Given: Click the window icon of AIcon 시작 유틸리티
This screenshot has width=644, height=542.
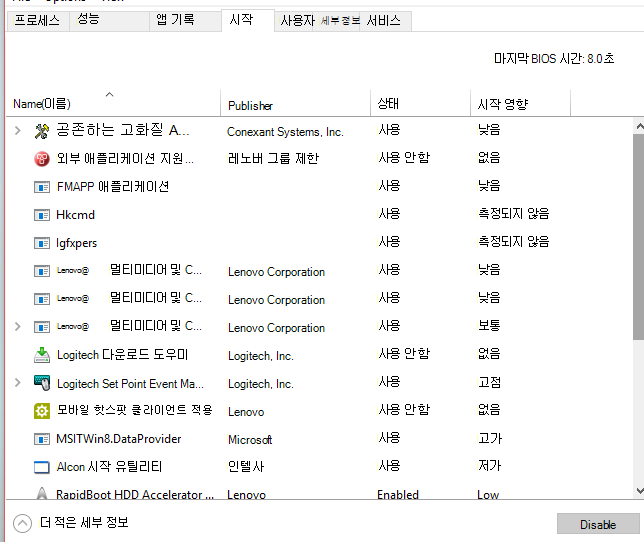Looking at the screenshot, I should tap(41, 467).
